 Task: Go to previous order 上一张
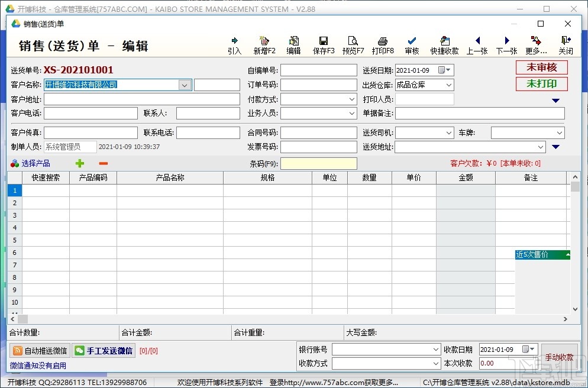(477, 46)
